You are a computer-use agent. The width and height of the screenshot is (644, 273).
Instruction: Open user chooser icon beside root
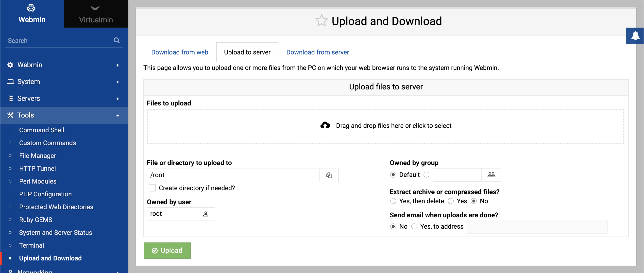205,214
